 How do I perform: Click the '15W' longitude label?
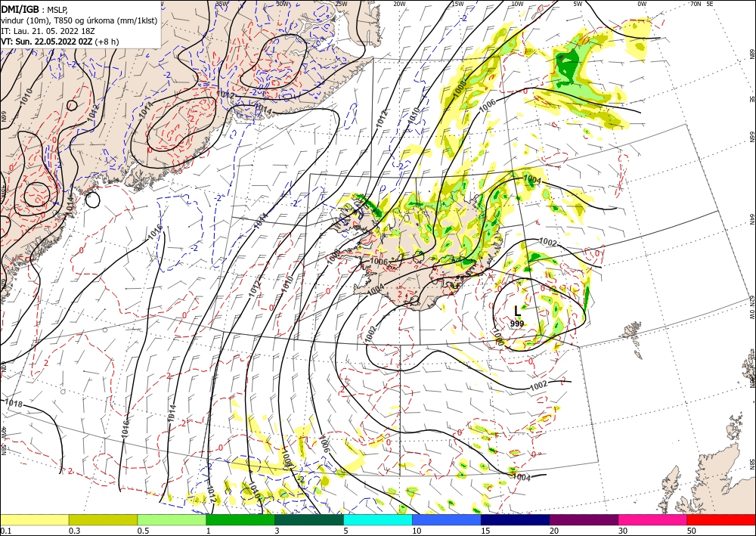click(457, 4)
